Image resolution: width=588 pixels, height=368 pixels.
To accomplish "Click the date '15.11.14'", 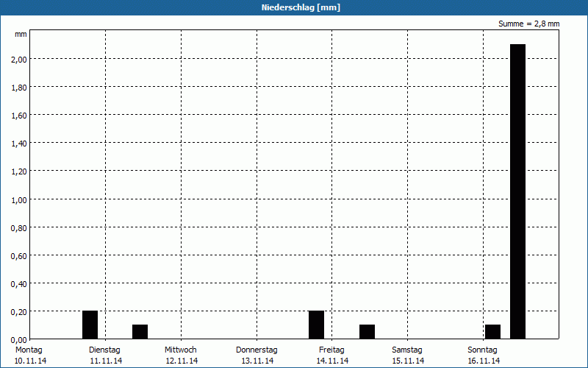I will coord(408,361).
